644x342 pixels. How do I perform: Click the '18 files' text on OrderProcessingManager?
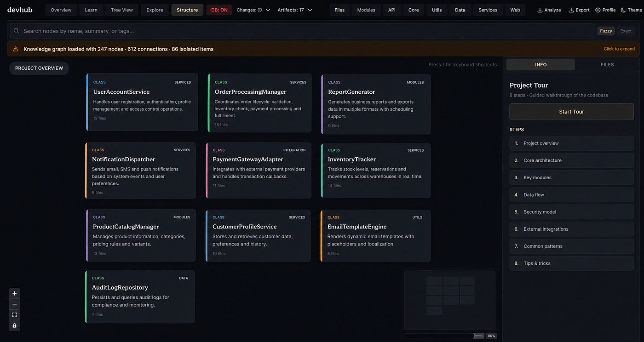pos(221,125)
